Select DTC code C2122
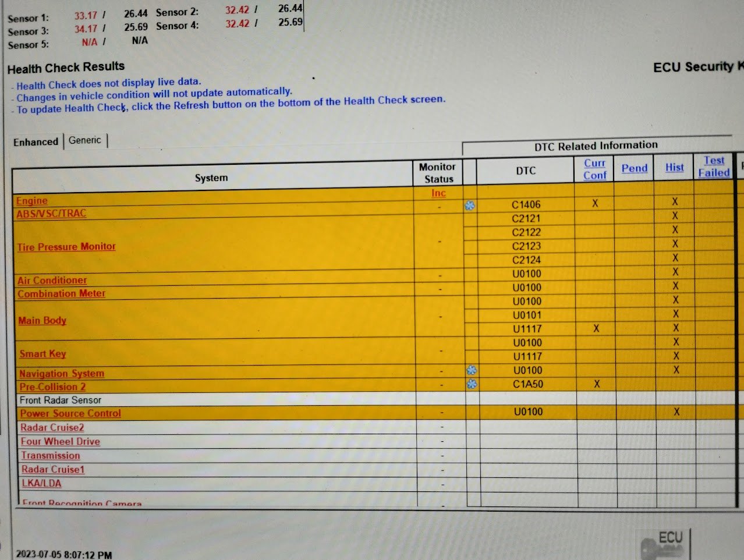Image resolution: width=744 pixels, height=560 pixels. (526, 232)
